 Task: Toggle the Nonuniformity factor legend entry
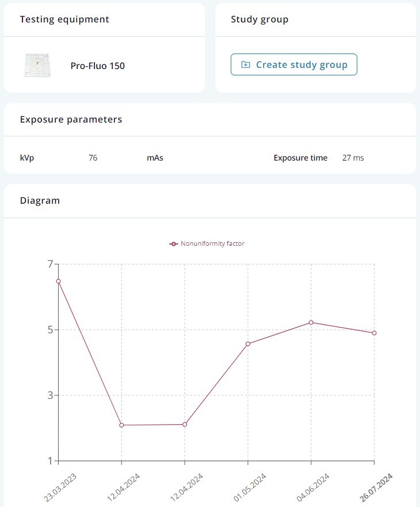click(x=207, y=243)
